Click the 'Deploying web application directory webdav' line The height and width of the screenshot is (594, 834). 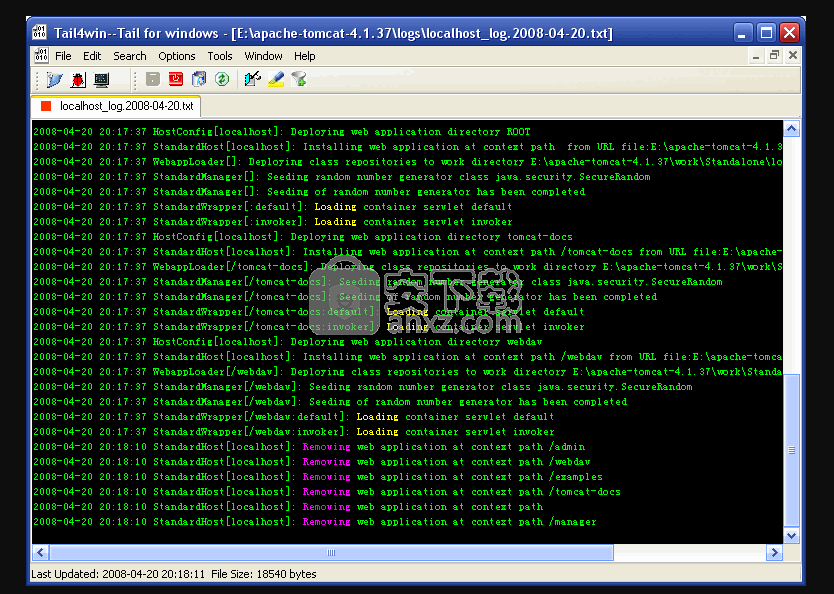pos(288,341)
